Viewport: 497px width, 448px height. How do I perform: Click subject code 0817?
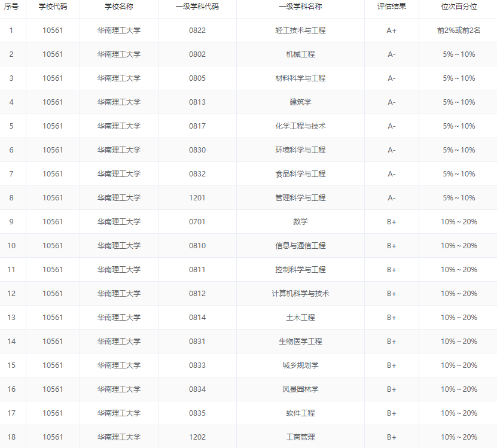coord(197,126)
